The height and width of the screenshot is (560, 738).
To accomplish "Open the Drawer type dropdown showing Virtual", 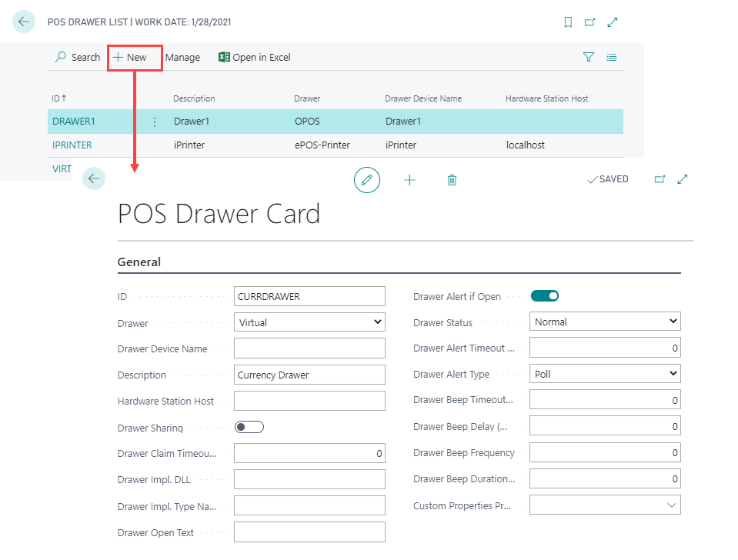I will pos(309,322).
